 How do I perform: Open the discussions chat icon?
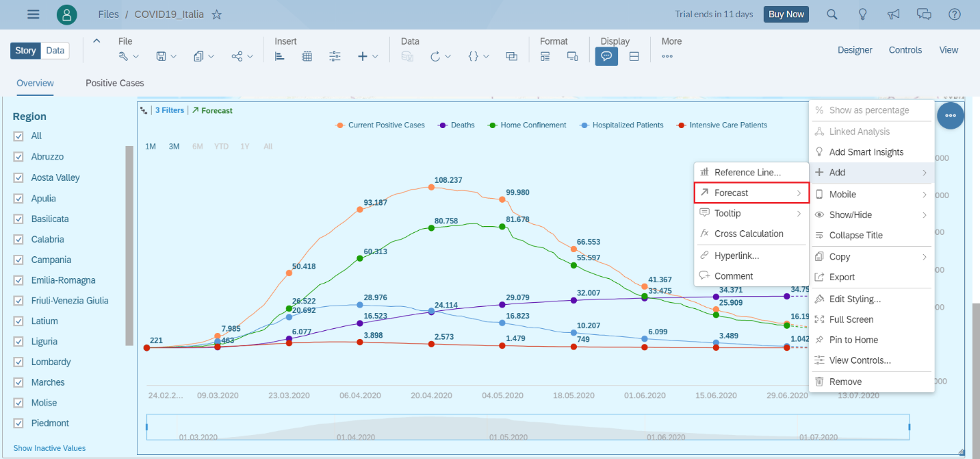924,14
